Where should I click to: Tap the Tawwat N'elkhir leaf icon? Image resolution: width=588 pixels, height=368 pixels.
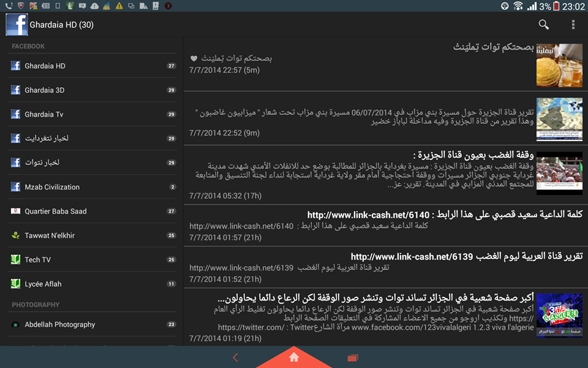coord(15,236)
